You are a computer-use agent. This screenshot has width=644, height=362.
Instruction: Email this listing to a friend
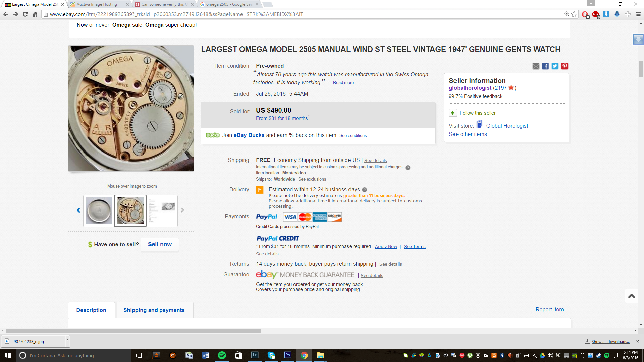[x=536, y=66]
